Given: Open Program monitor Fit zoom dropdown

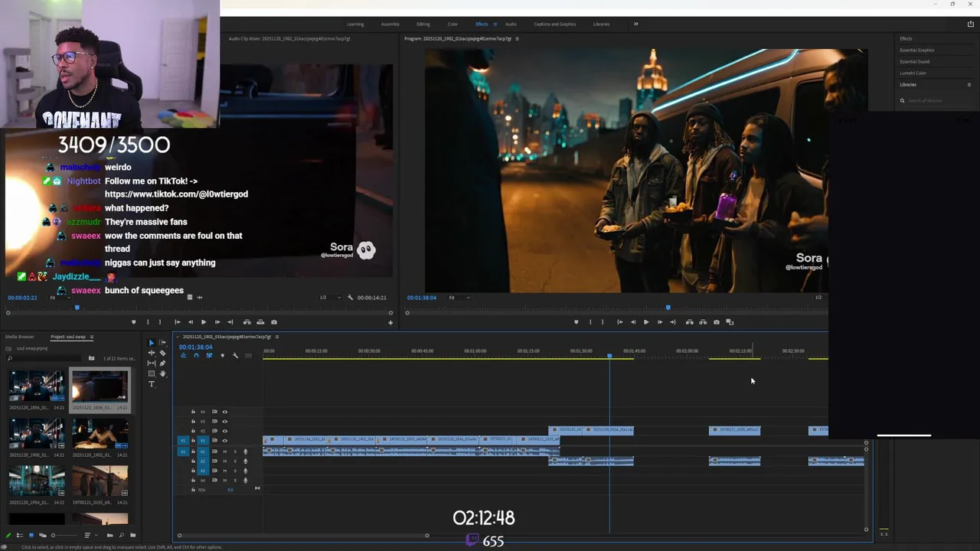Looking at the screenshot, I should click(459, 298).
